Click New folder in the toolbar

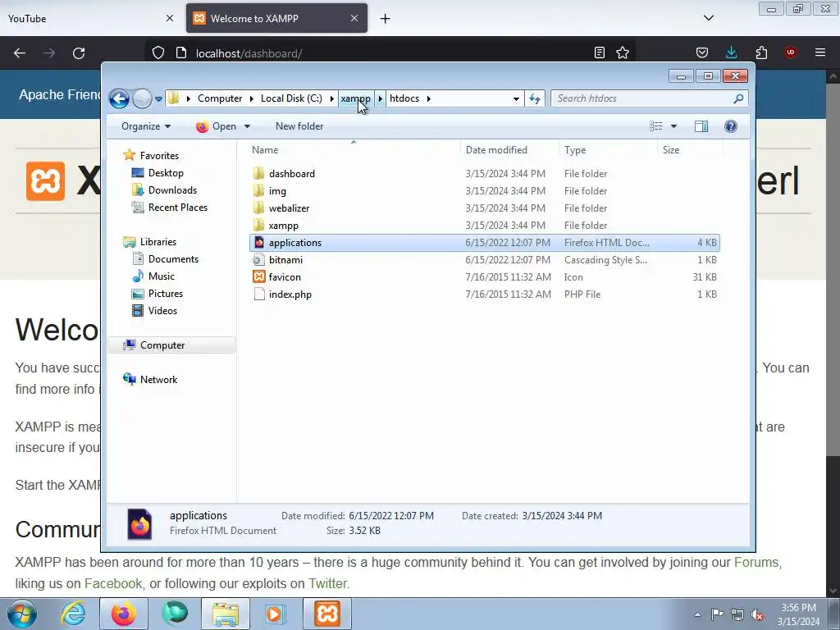point(299,126)
